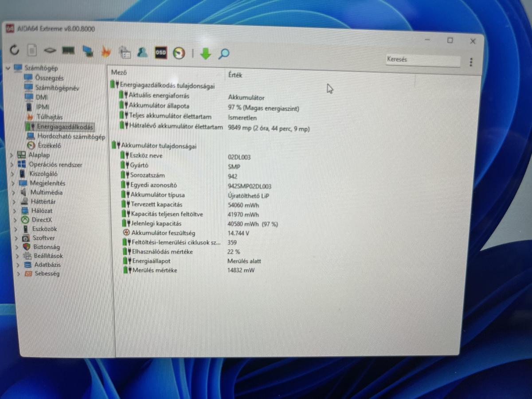Select the Érzékelő sensor tree item
The image size is (532, 399).
[49, 145]
